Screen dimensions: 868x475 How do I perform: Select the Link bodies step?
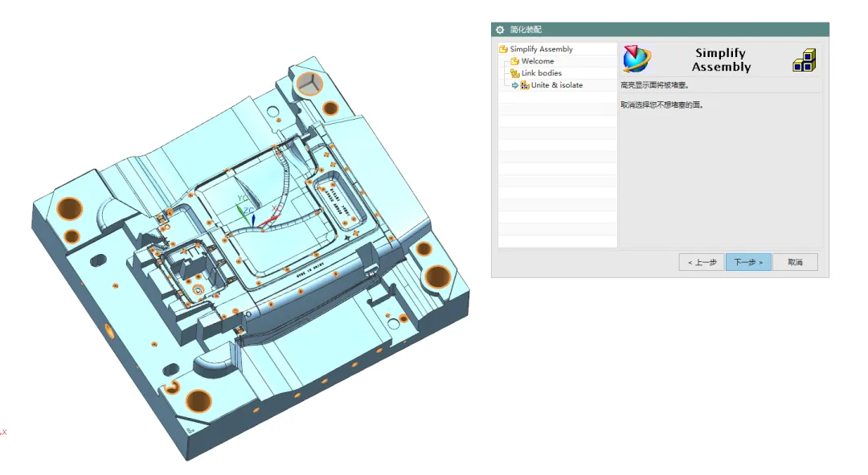542,73
